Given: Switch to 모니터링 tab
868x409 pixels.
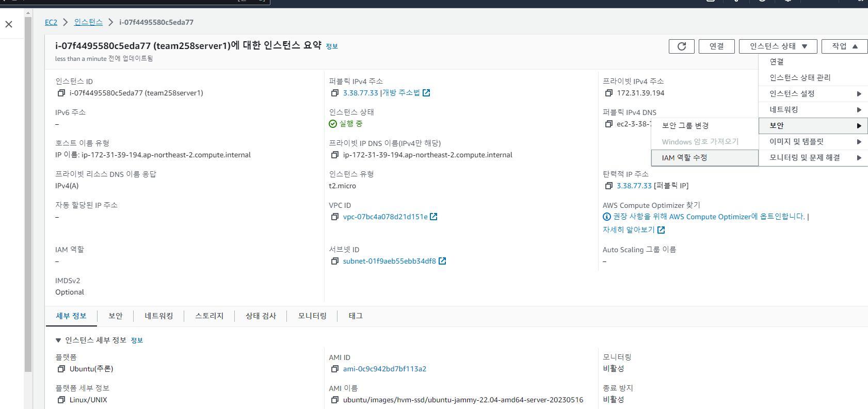Looking at the screenshot, I should point(312,316).
